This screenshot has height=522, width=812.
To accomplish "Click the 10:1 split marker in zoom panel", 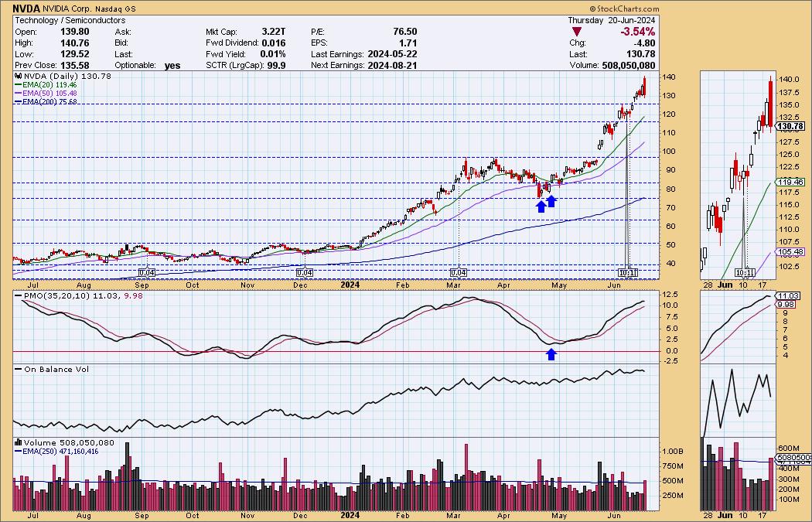I will (x=744, y=272).
